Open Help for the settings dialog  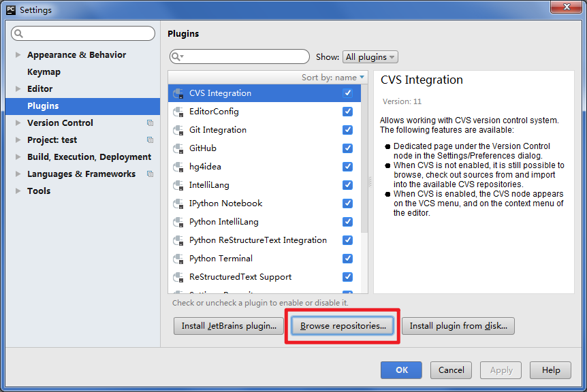(x=551, y=370)
